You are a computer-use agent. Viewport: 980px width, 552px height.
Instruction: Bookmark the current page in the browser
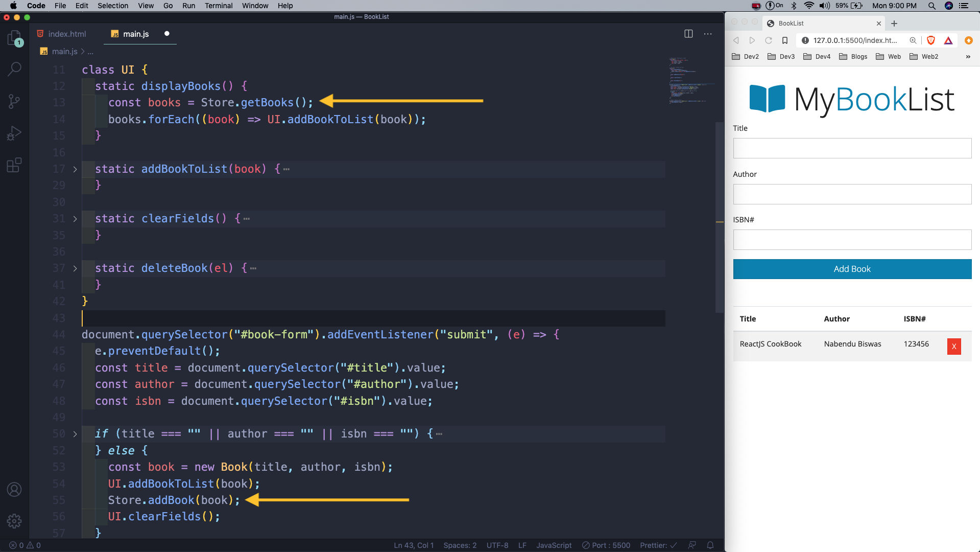785,40
